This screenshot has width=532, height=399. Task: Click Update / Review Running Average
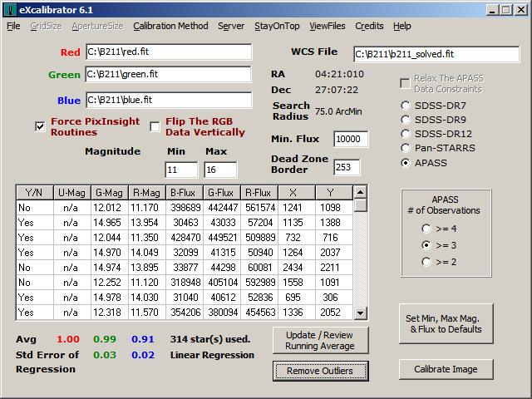320,340
